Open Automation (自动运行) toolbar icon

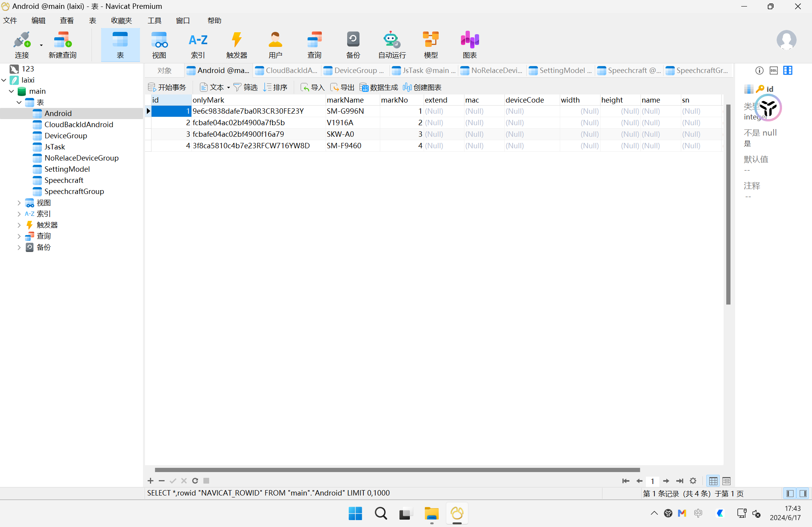(x=392, y=45)
